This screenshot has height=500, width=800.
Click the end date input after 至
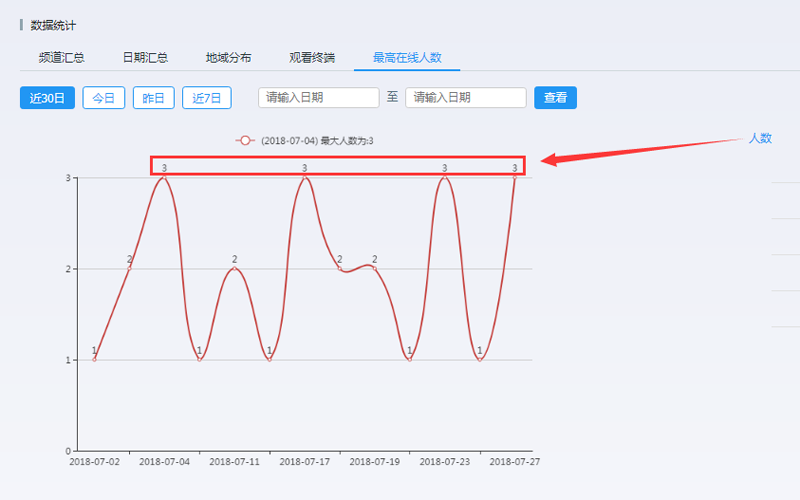[x=466, y=98]
